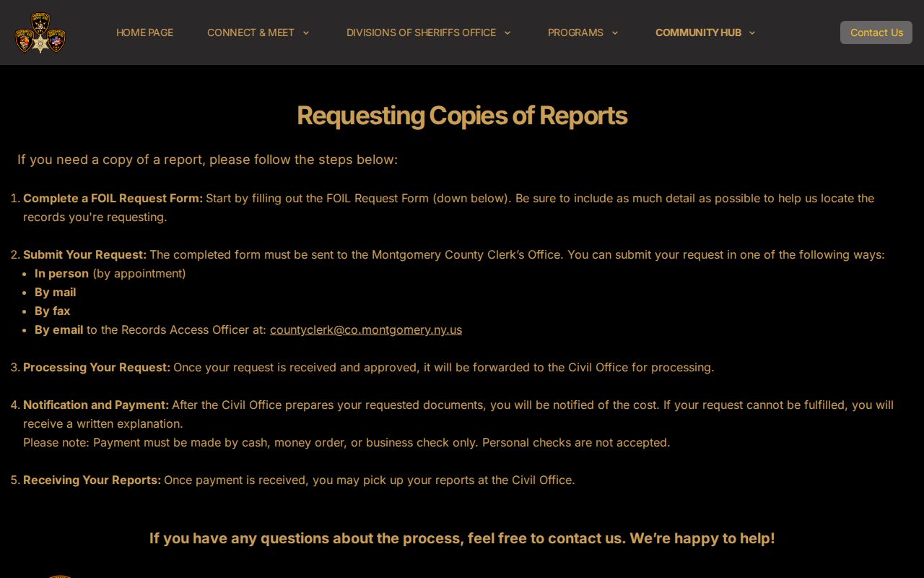The width and height of the screenshot is (924, 578).
Task: Select the 'Notification and Payment:' label
Action: 96,405
